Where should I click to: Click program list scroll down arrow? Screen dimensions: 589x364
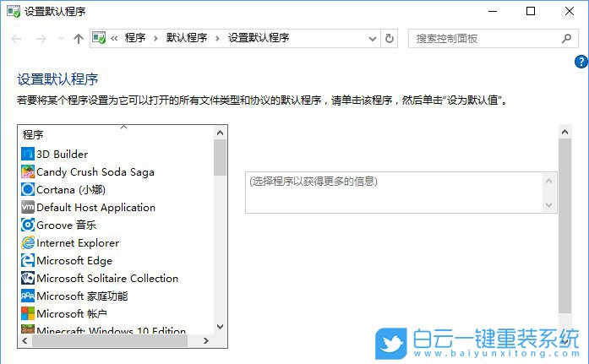point(220,327)
